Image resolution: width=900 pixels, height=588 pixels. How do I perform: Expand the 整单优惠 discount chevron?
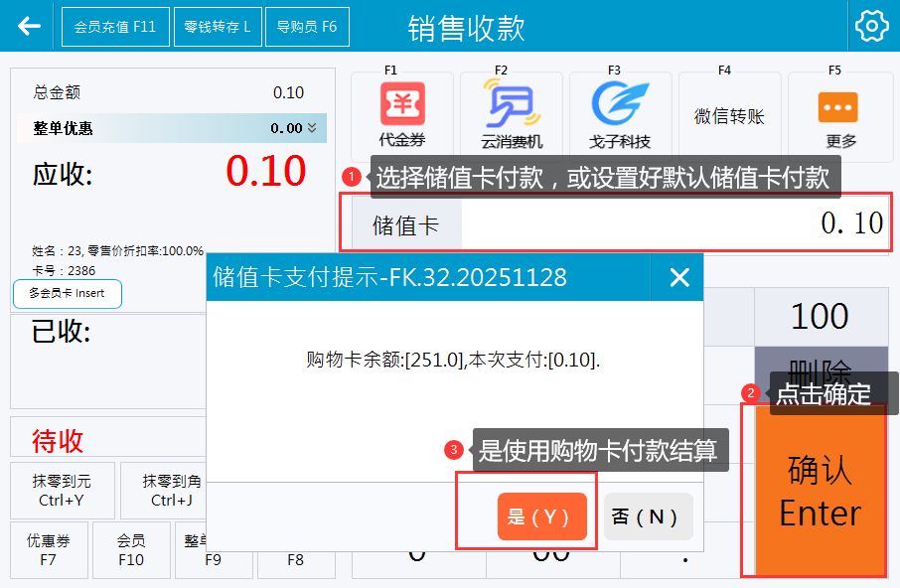click(x=312, y=128)
